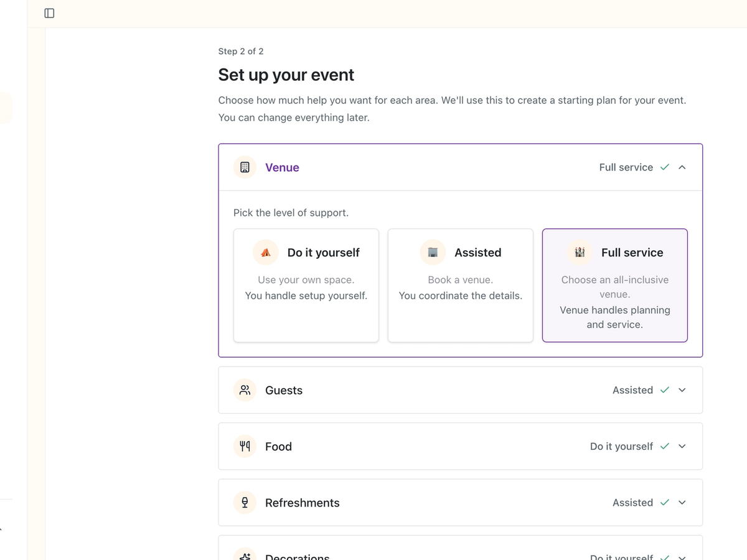The width and height of the screenshot is (747, 560).
Task: Click the Step 2 of 2 label
Action: point(241,51)
